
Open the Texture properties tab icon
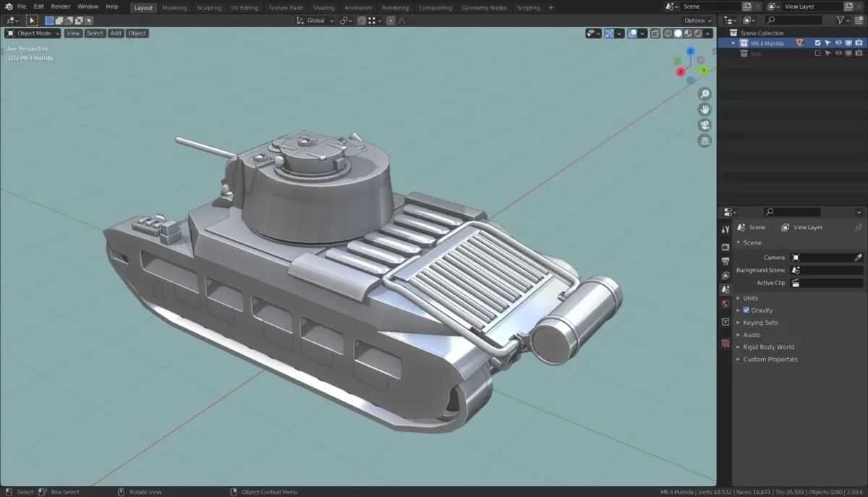click(726, 343)
